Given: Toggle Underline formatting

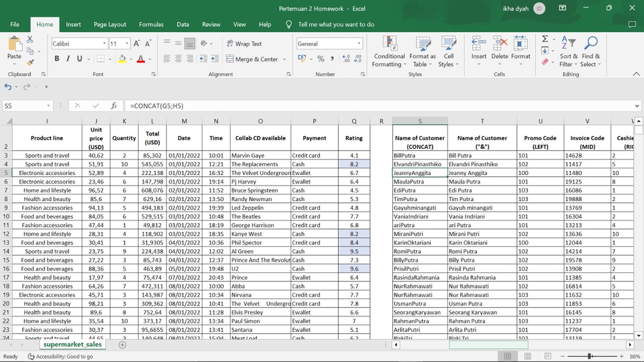Looking at the screenshot, I should (x=79, y=59).
